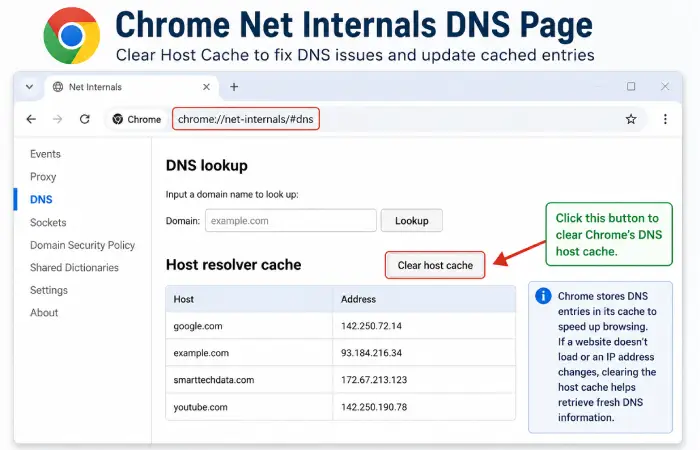Expand the tab search dropdown arrow
700x450 pixels.
pos(29,87)
